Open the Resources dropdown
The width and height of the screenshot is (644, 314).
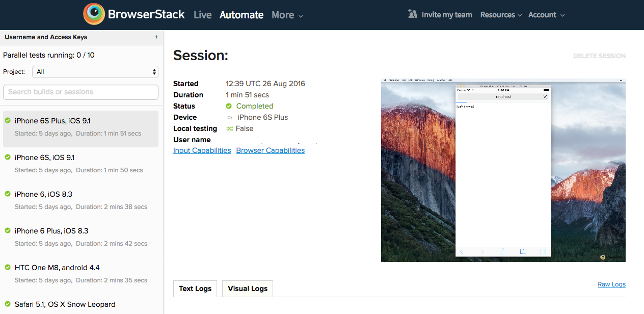[500, 15]
